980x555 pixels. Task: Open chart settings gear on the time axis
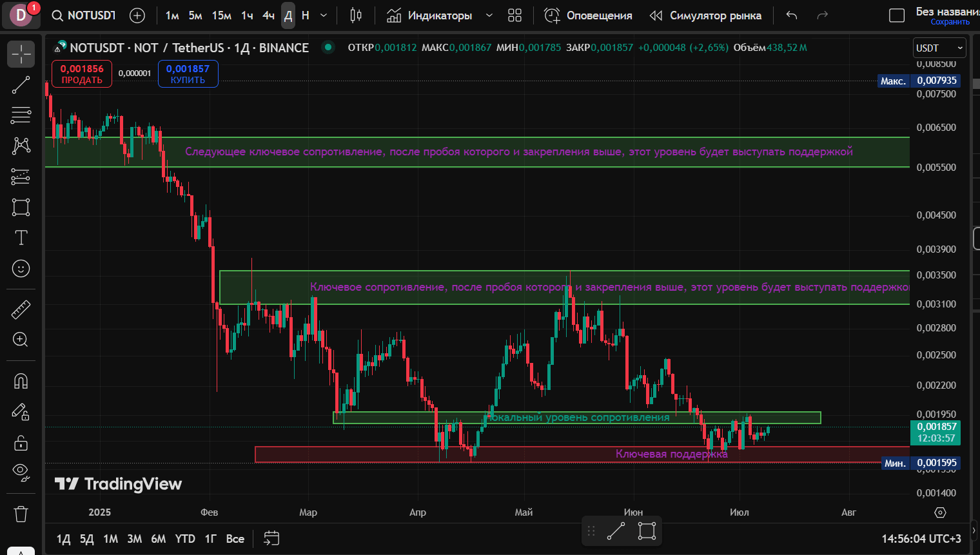click(x=940, y=512)
